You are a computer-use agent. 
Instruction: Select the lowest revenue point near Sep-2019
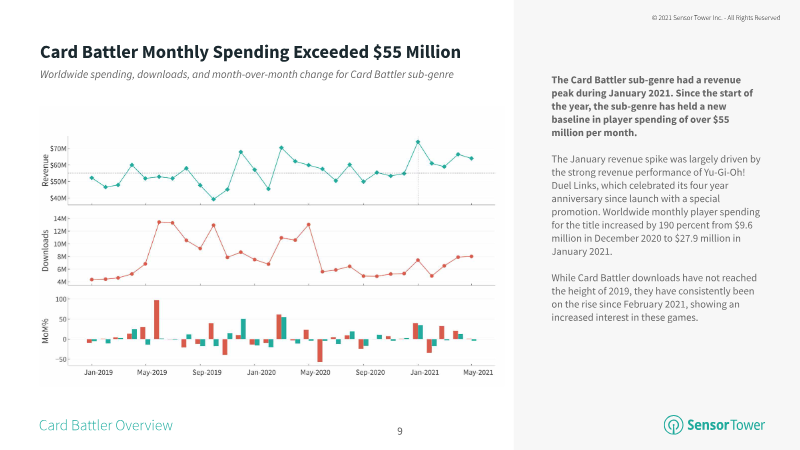pos(213,199)
